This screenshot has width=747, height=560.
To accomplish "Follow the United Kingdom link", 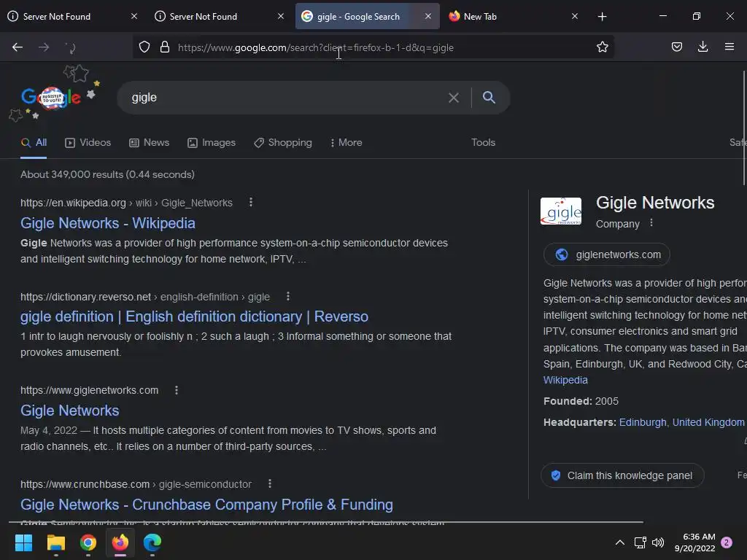I will [x=708, y=422].
